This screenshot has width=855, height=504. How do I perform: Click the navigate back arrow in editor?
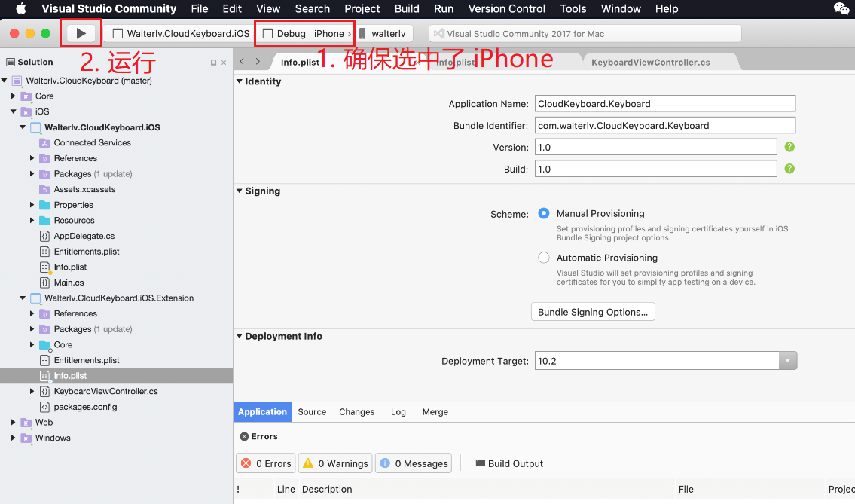point(242,62)
